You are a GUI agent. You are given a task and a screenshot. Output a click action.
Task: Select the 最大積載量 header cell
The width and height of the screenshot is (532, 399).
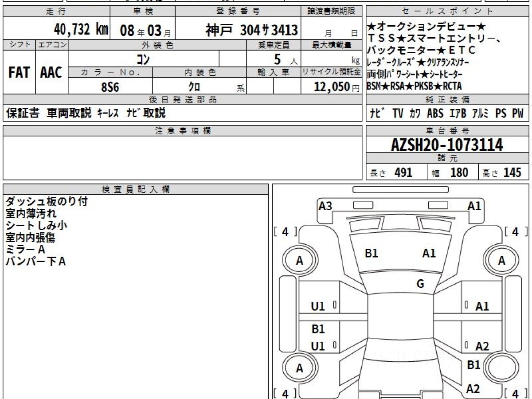(x=332, y=45)
